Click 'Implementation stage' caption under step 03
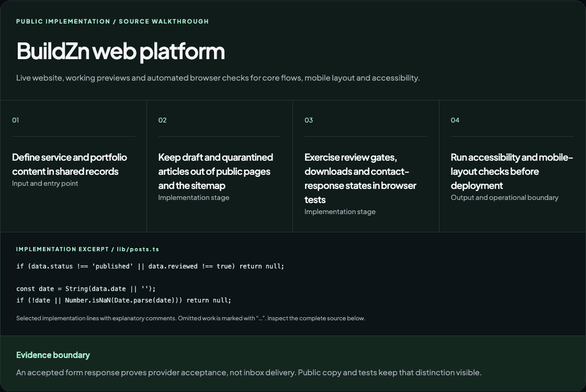Viewport: 586px width, 392px height. (340, 212)
